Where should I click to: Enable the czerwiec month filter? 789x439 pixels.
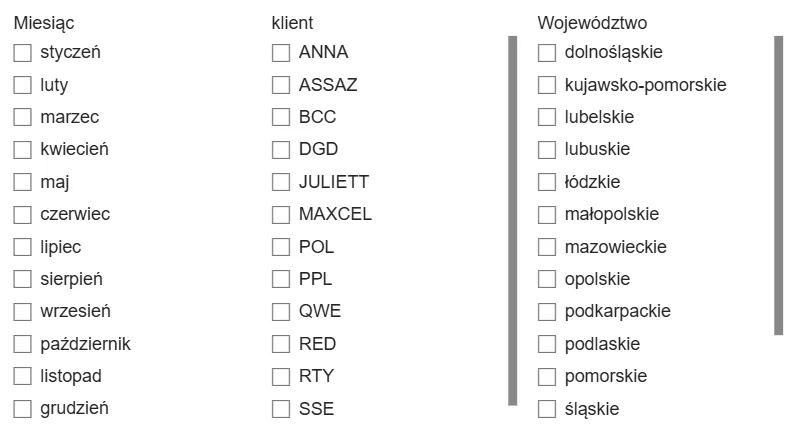[23, 214]
